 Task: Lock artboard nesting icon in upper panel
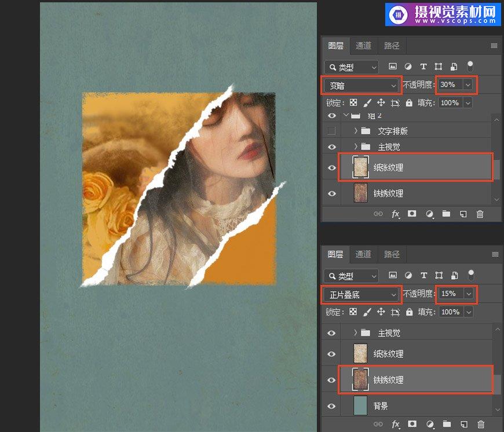[395, 102]
